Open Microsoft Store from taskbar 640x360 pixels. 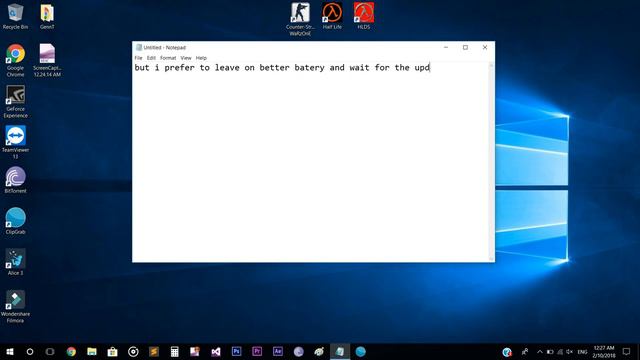(x=113, y=351)
